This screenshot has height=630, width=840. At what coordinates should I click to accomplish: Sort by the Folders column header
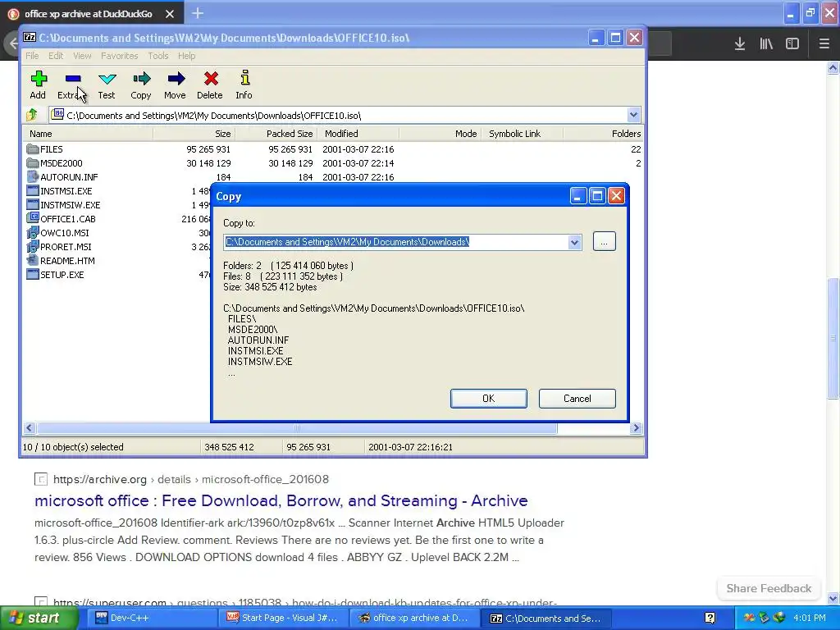603,134
